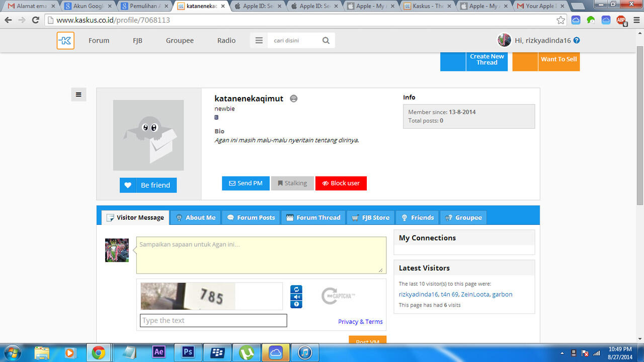Click the reCAPTCHA logo
The width and height of the screenshot is (644, 362).
coord(338,296)
